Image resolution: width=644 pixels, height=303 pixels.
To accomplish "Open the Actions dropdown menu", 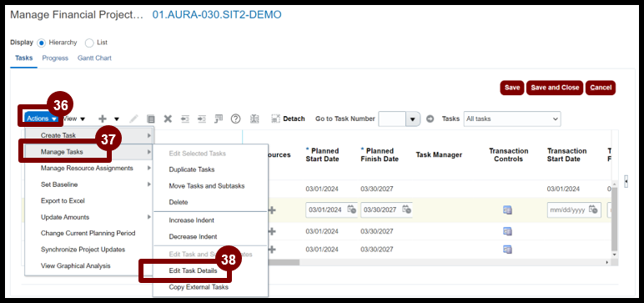I will (x=42, y=119).
